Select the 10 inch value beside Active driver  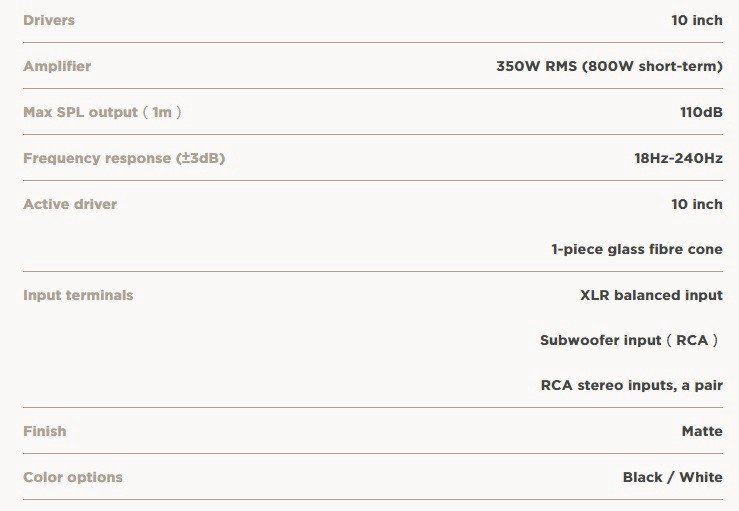click(696, 204)
